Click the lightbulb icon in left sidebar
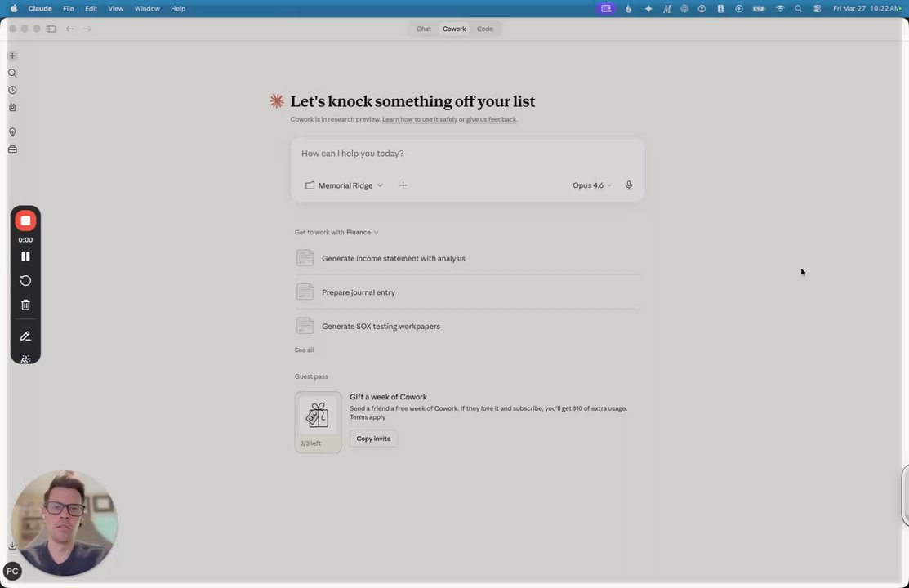Screen dimensions: 909x588 [12, 132]
